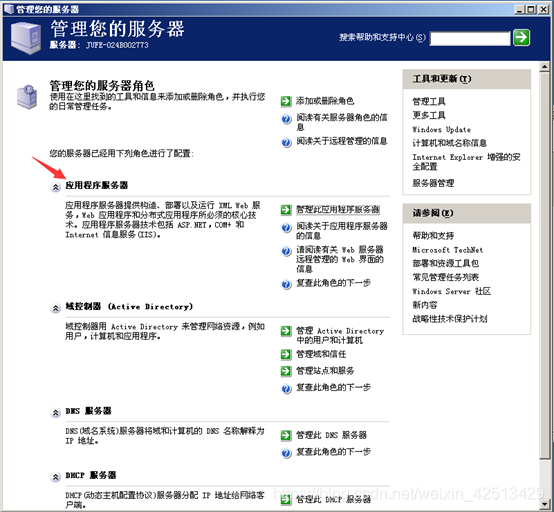Open 阅读关于远程管理的信息 link
This screenshot has width=554, height=512.
pos(342,141)
